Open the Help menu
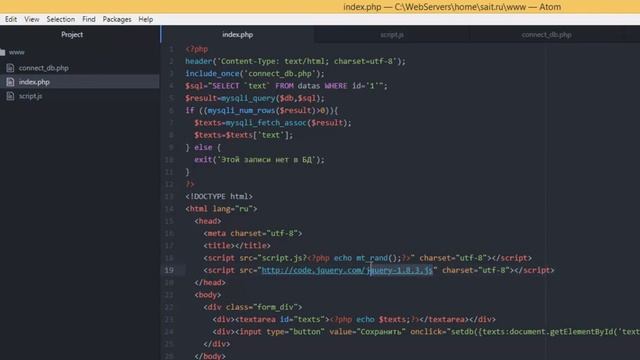This screenshot has width=640, height=360. click(x=145, y=19)
